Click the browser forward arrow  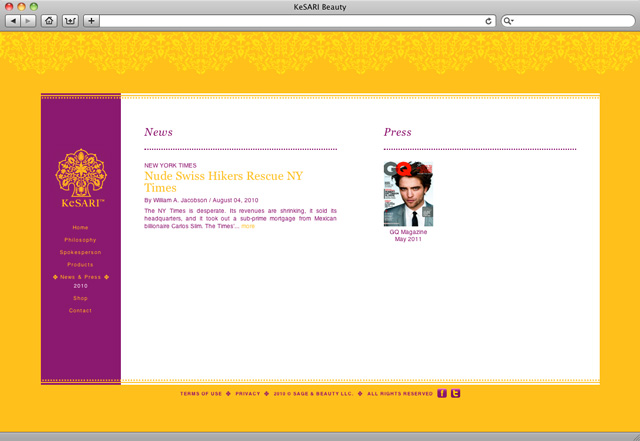pyautogui.click(x=28, y=21)
